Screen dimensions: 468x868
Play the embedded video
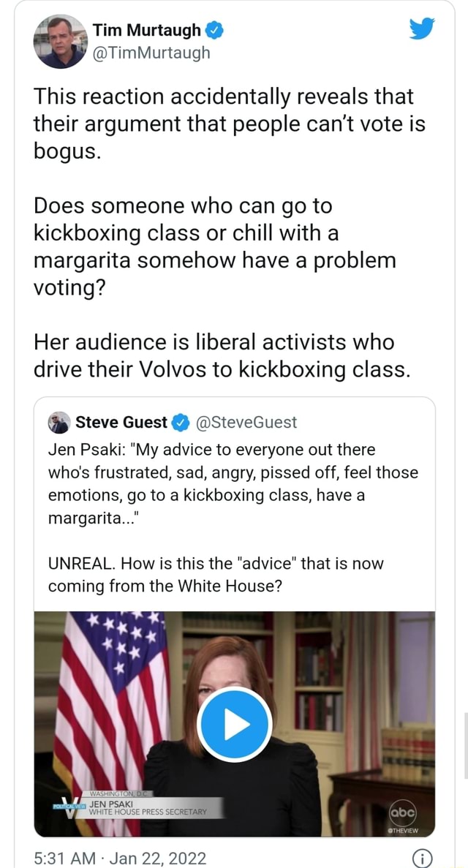[x=235, y=724]
